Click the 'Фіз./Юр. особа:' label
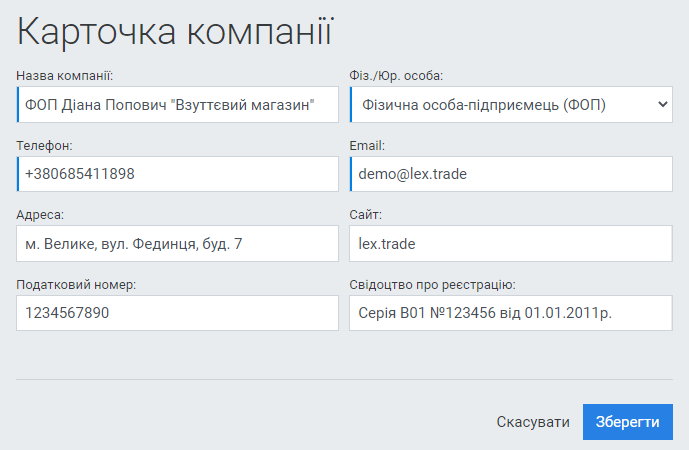Image resolution: width=689 pixels, height=450 pixels. [x=397, y=76]
